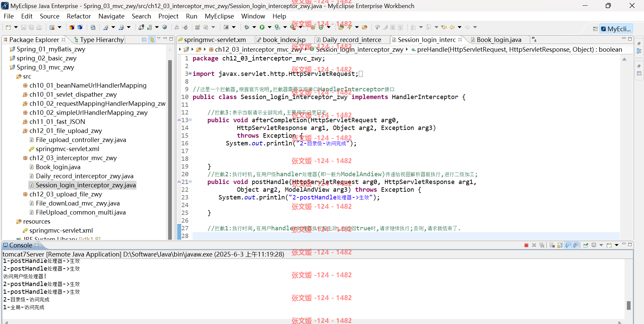
Task: Click the JEE 2.0 project globe icon
Action: (93, 27)
